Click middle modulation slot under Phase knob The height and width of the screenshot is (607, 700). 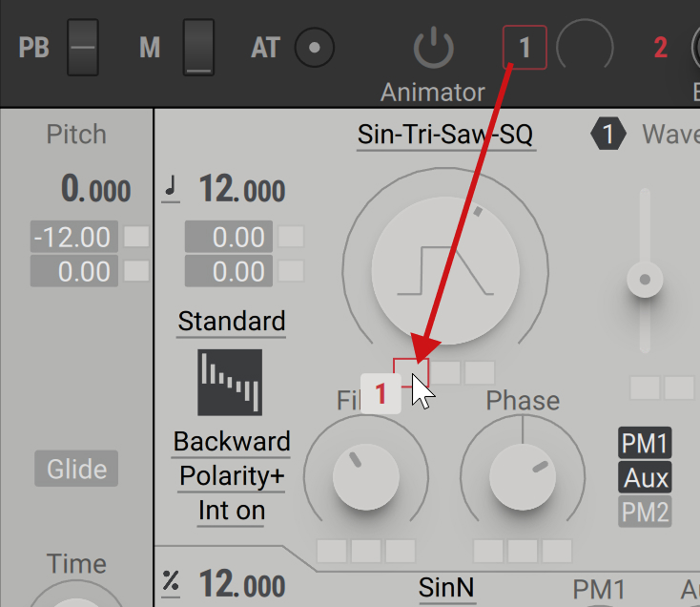click(x=523, y=551)
